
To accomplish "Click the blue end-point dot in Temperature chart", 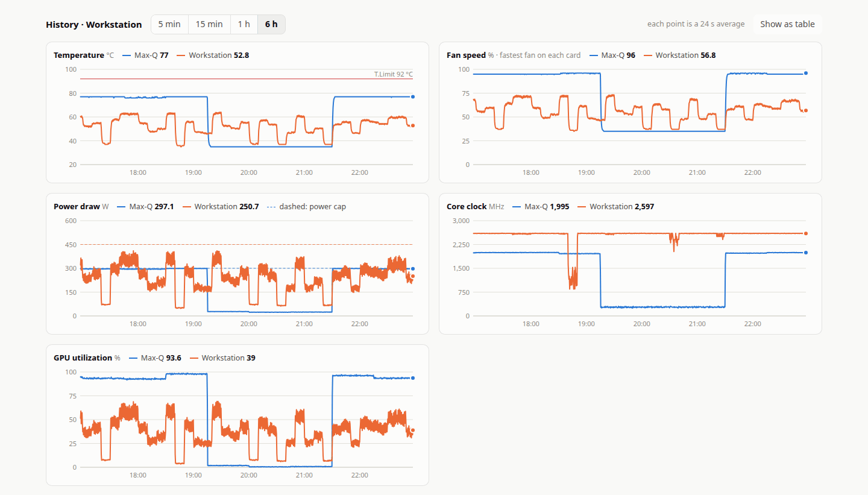I will tap(413, 96).
